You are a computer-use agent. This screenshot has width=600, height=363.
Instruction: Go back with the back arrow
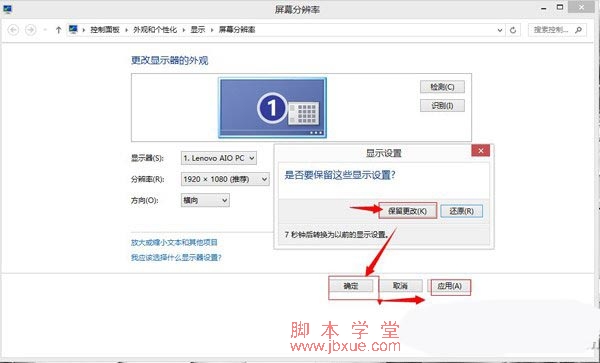(13, 30)
